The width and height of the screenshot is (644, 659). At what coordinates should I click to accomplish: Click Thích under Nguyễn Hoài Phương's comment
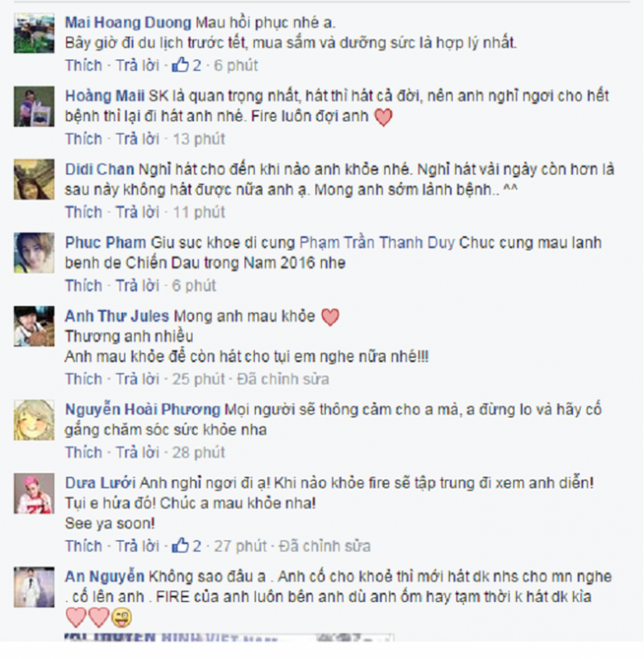83,453
